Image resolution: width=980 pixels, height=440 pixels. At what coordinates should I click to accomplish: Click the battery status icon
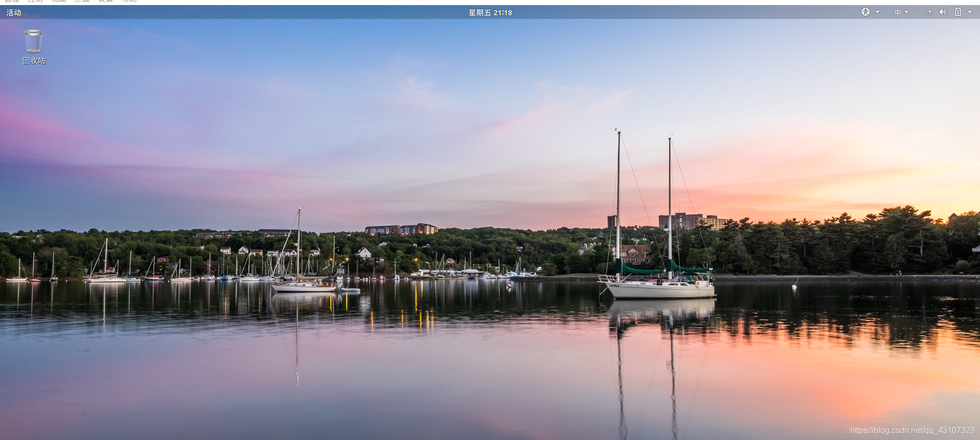click(958, 12)
